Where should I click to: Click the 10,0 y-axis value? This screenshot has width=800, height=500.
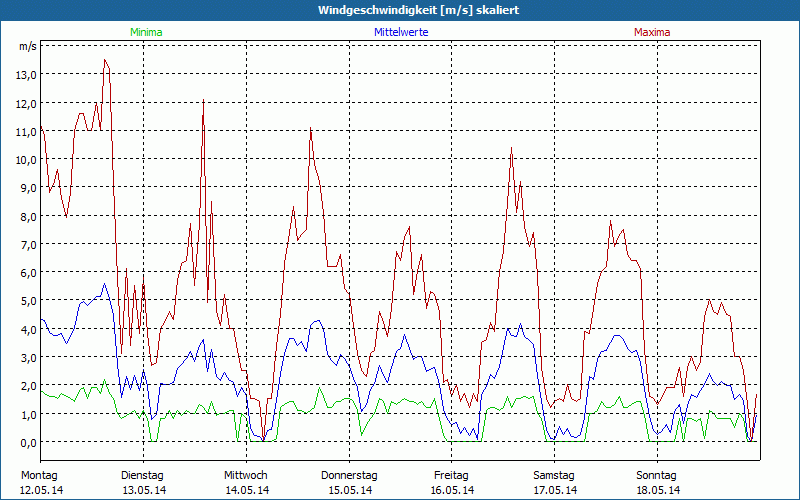coord(26,160)
